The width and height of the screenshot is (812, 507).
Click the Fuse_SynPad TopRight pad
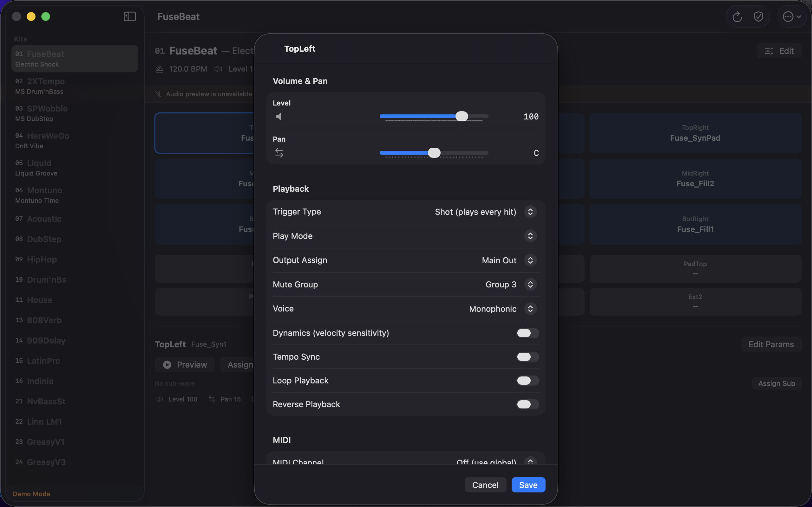695,133
